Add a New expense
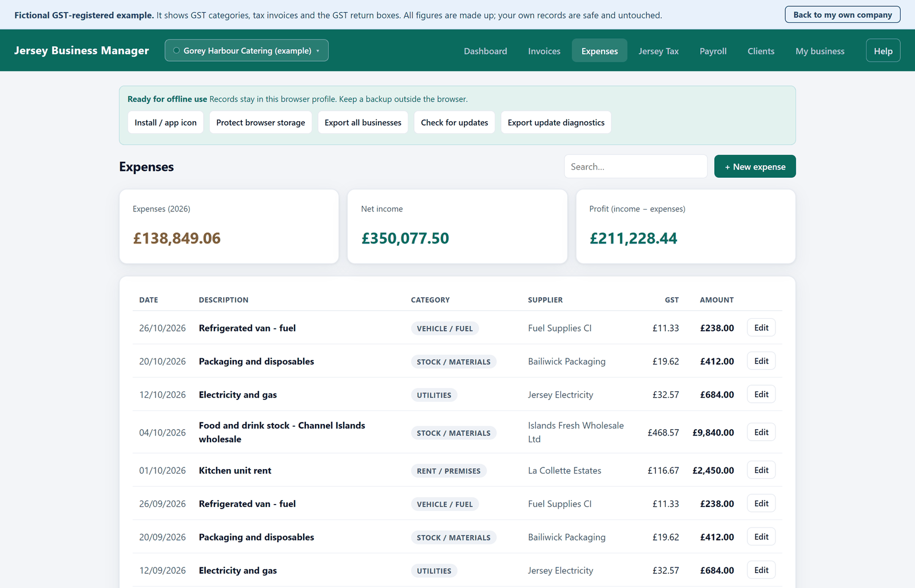The image size is (915, 588). coord(755,166)
